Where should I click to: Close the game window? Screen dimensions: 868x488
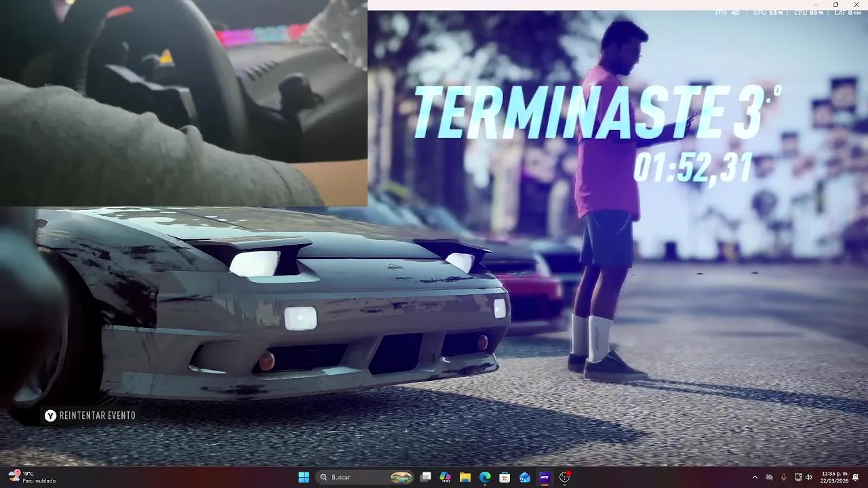click(x=855, y=4)
